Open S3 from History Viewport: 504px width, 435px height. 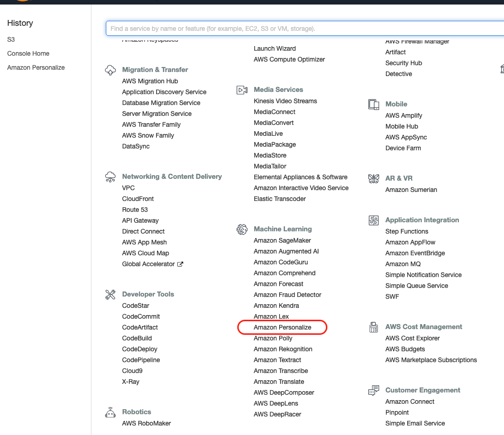pos(11,39)
